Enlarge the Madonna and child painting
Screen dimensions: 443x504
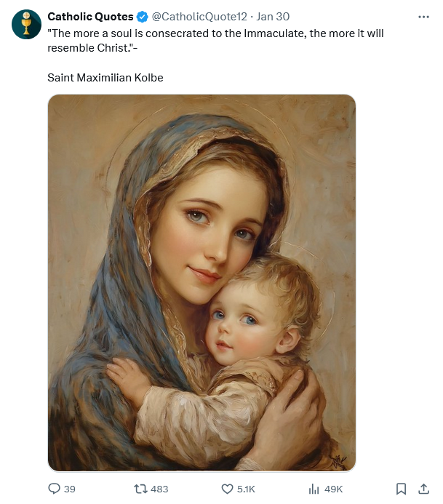point(201,282)
